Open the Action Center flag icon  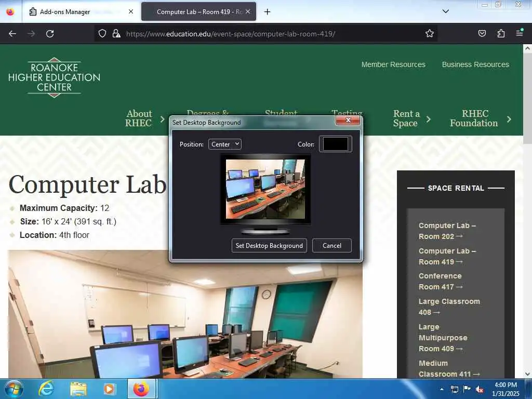pos(467,389)
